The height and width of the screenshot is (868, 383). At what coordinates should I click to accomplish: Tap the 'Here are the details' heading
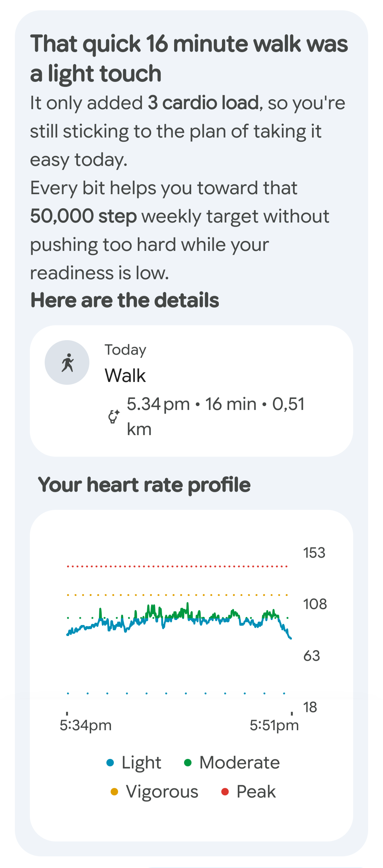tap(125, 300)
